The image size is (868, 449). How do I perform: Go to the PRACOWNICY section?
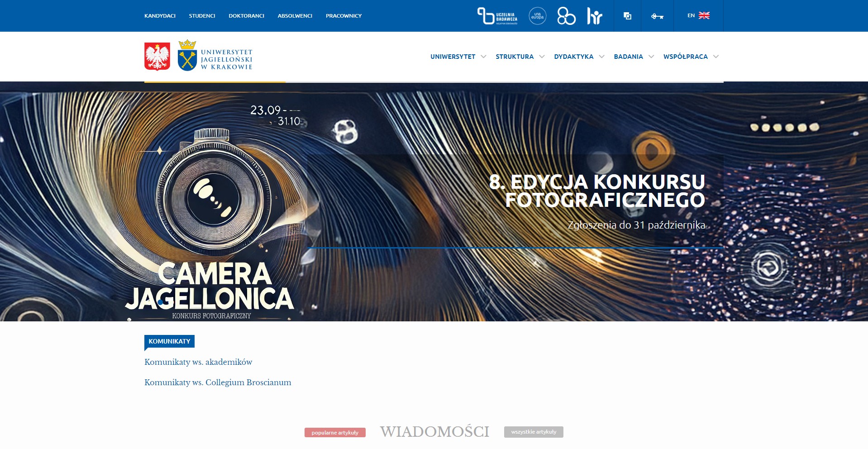tap(343, 16)
